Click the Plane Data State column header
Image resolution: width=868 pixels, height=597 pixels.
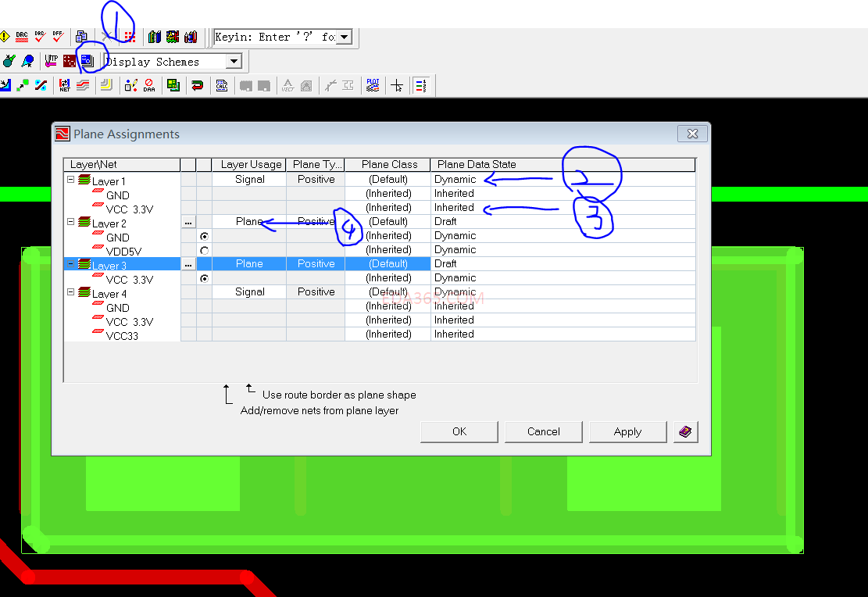click(x=563, y=164)
